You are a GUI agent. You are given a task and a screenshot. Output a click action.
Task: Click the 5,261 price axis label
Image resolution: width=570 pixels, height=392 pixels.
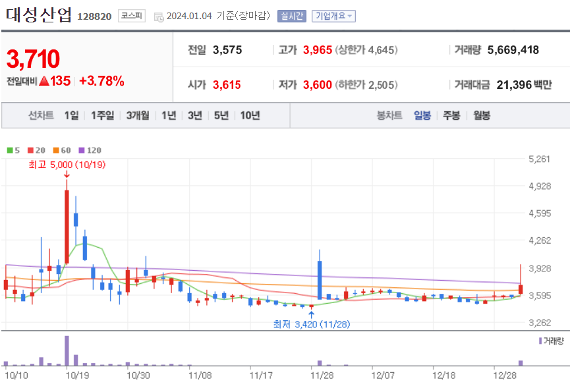coord(540,159)
